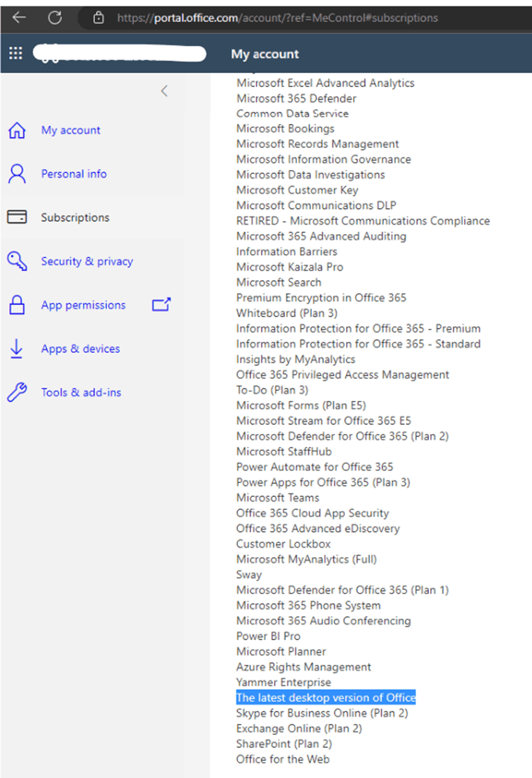Click Common Data Service entry
532x778 pixels.
click(x=292, y=114)
